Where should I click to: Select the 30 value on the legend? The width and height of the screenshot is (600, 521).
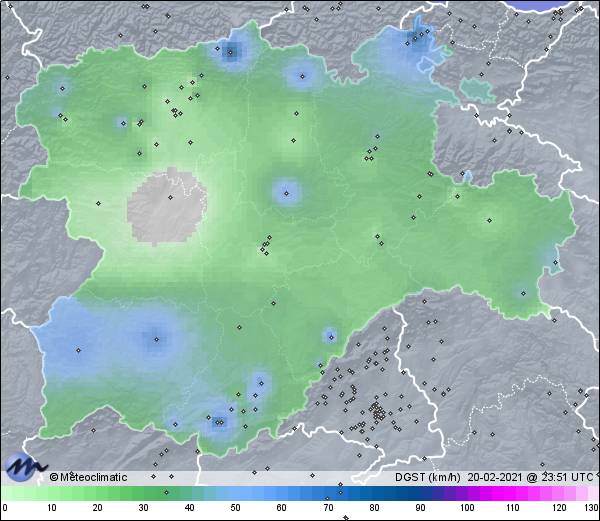(143, 508)
